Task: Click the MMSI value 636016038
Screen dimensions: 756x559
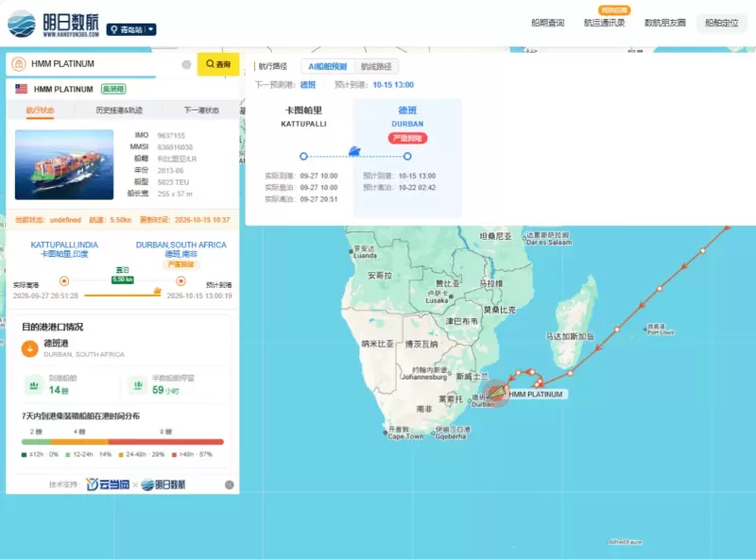Action: coord(175,147)
